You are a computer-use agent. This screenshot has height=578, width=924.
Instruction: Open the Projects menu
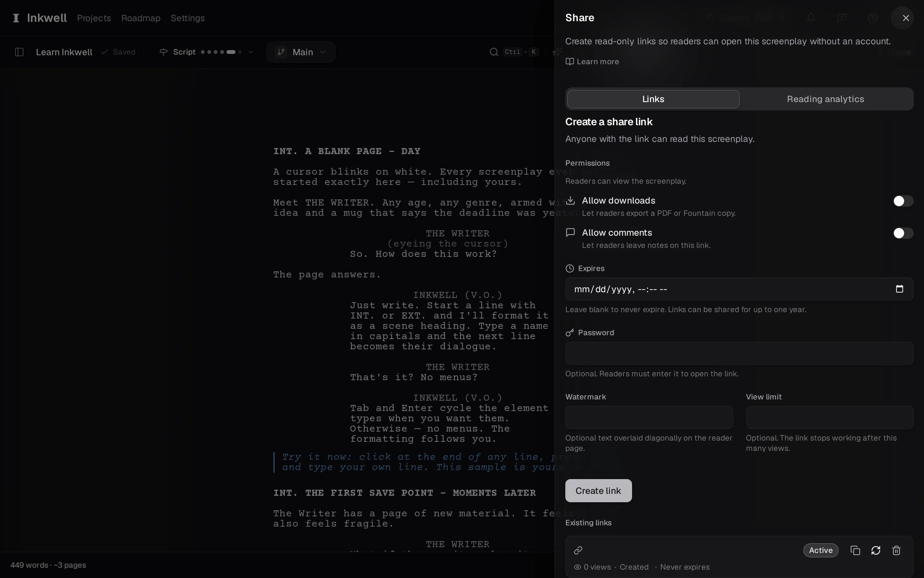(94, 18)
